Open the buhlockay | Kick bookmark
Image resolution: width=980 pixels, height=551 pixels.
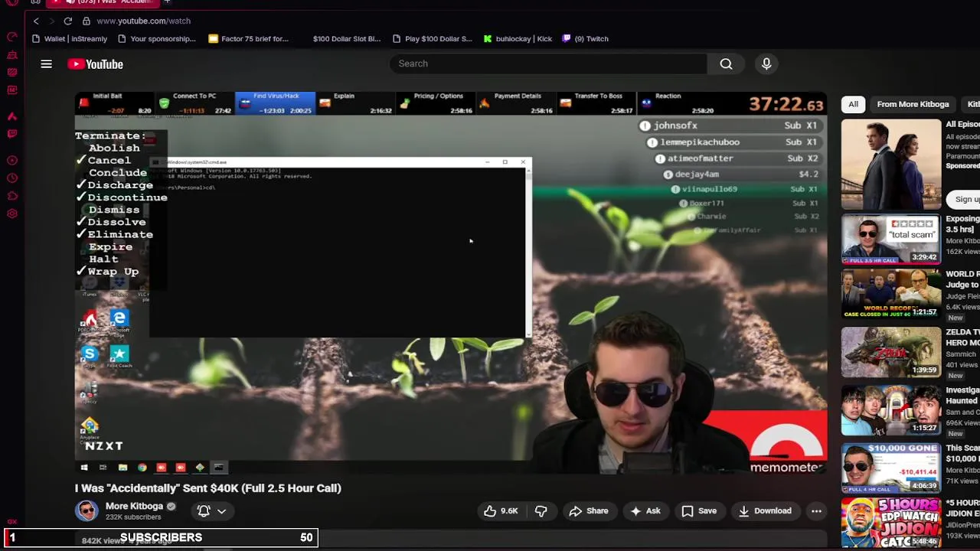tap(518, 38)
